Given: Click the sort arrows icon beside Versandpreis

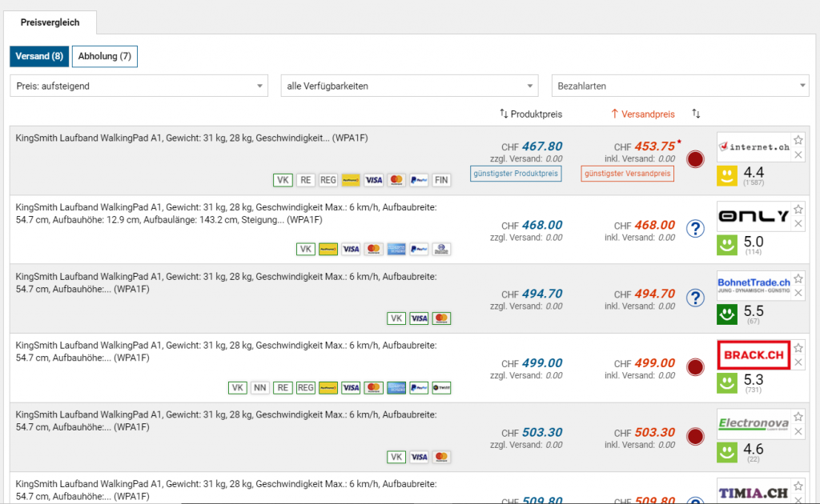Looking at the screenshot, I should coord(696,114).
